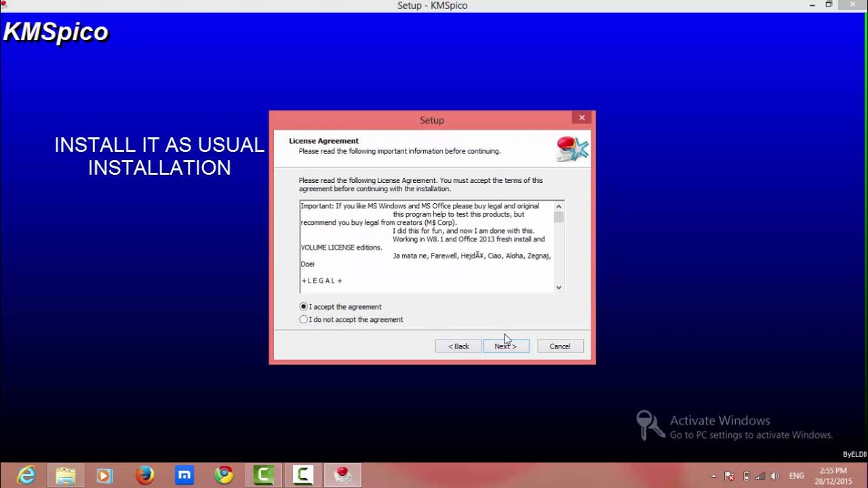Launch Google Chrome from taskbar

coord(224,476)
